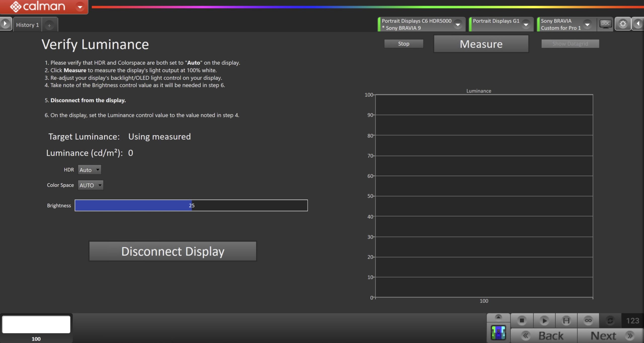This screenshot has height=343, width=644.
Task: Open the Calman main menu dropdown
Action: [80, 7]
